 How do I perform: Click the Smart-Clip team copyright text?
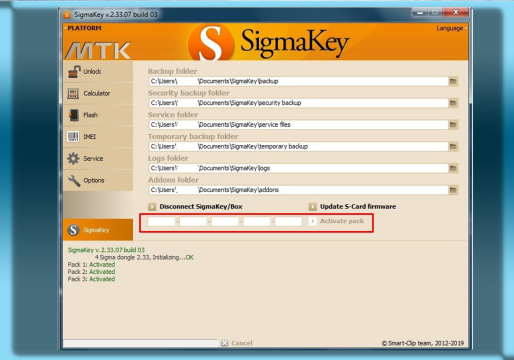pyautogui.click(x=423, y=343)
